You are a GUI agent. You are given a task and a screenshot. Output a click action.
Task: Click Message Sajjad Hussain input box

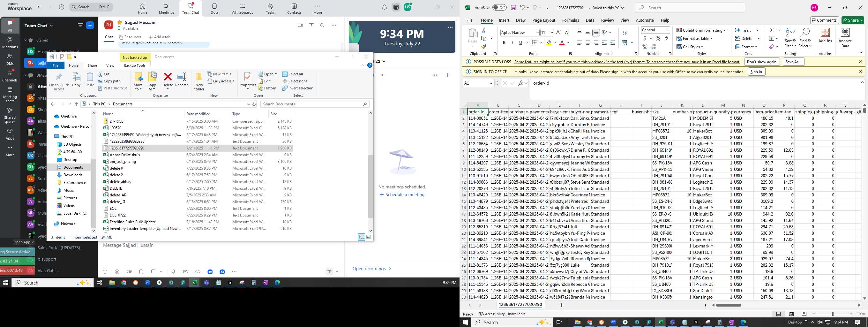tap(221, 246)
